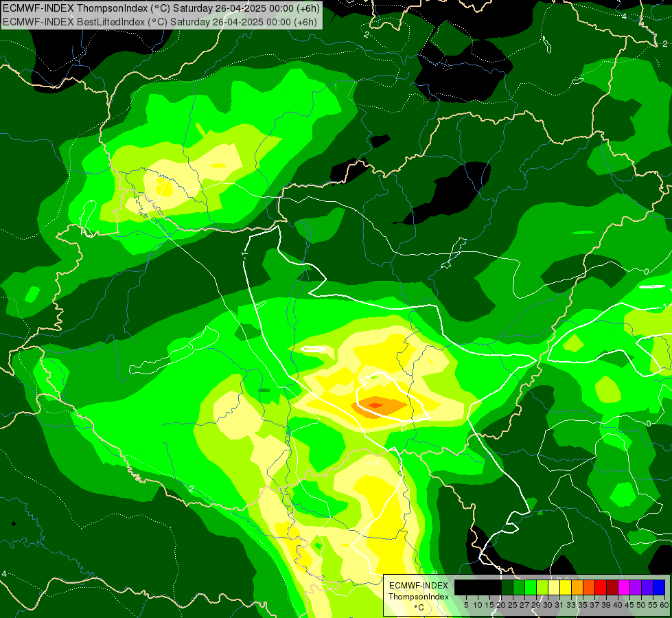Click 'ThompsonIndex' label inside the legend box
This screenshot has width=672, height=618.
coord(419,597)
